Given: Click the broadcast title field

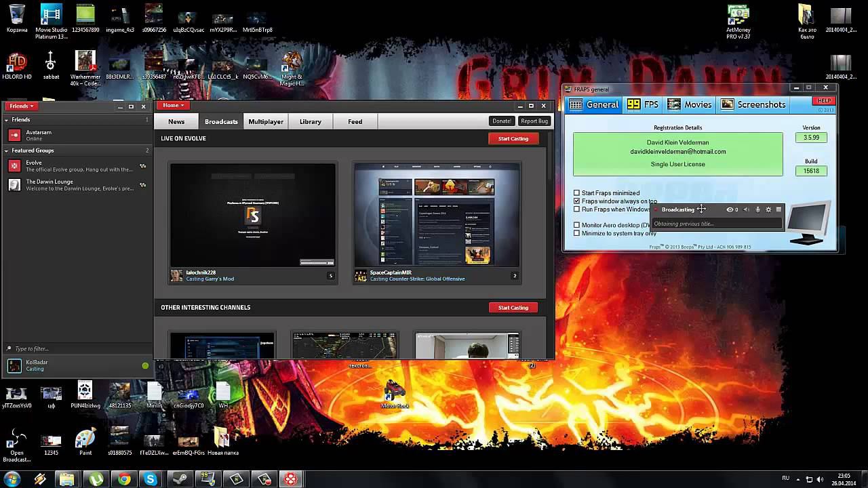Looking at the screenshot, I should pos(717,224).
